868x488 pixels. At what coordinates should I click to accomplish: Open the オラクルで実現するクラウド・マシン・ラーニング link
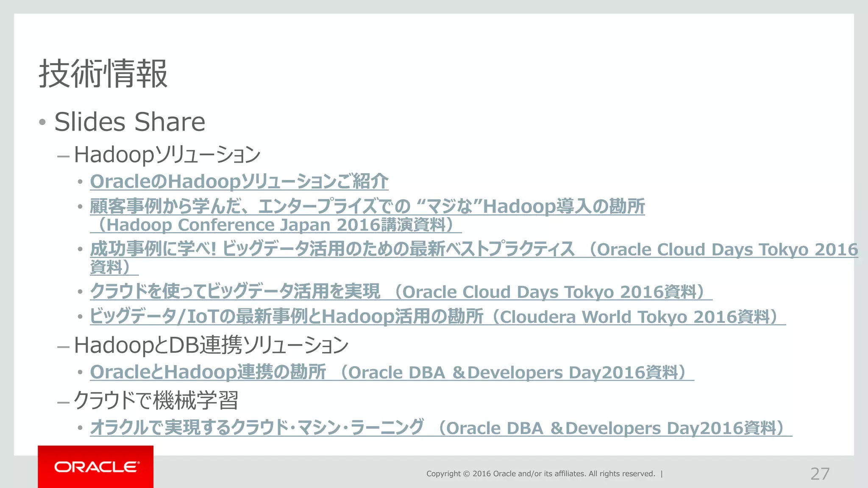point(441,427)
